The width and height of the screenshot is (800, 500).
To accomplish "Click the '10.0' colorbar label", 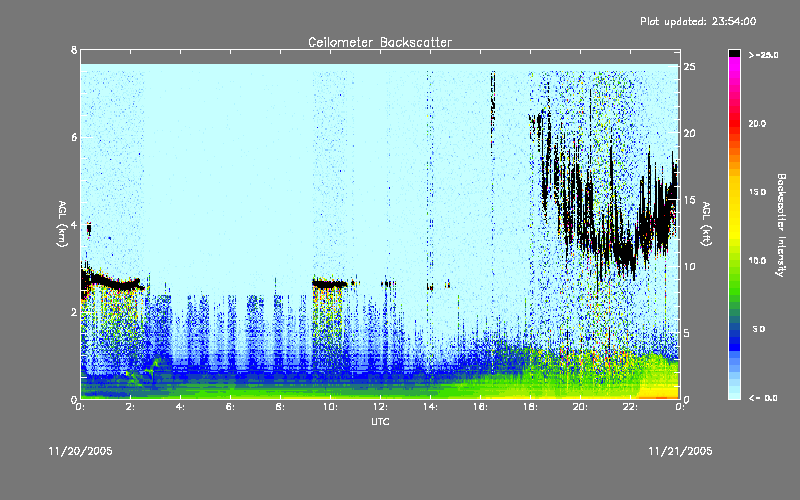I will 757,260.
